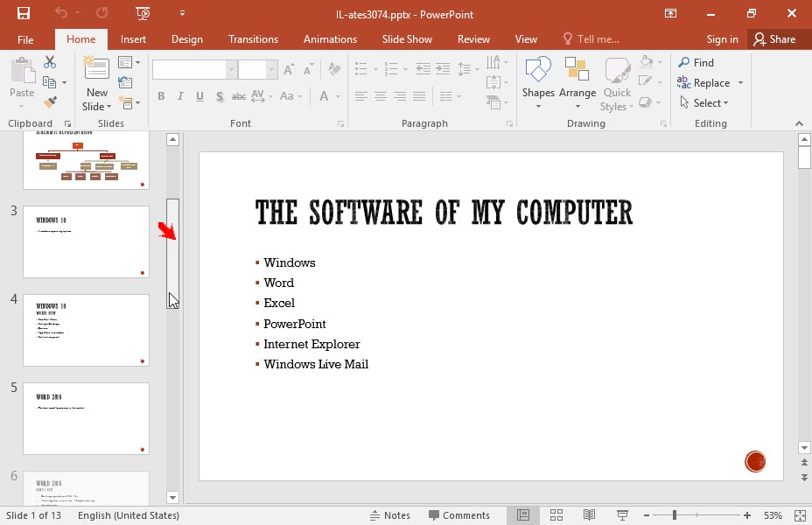Cut selection with scissors icon
This screenshot has height=525, width=812.
point(50,62)
